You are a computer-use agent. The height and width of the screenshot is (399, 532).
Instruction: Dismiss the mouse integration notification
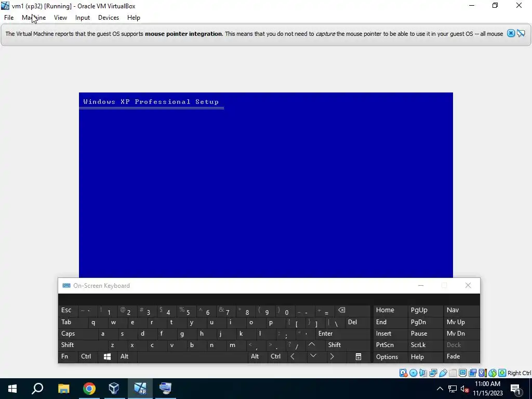(511, 33)
